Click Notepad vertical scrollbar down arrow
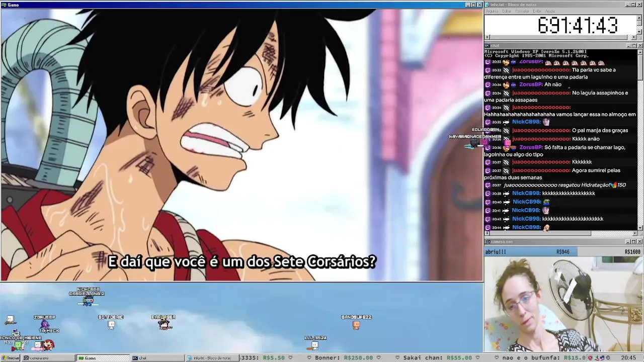Viewport: 644px width, 362px height. (639, 32)
